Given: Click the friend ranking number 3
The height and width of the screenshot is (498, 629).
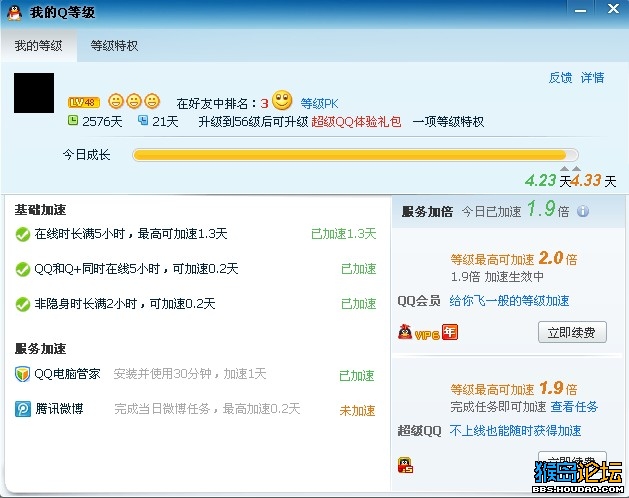Looking at the screenshot, I should point(264,104).
